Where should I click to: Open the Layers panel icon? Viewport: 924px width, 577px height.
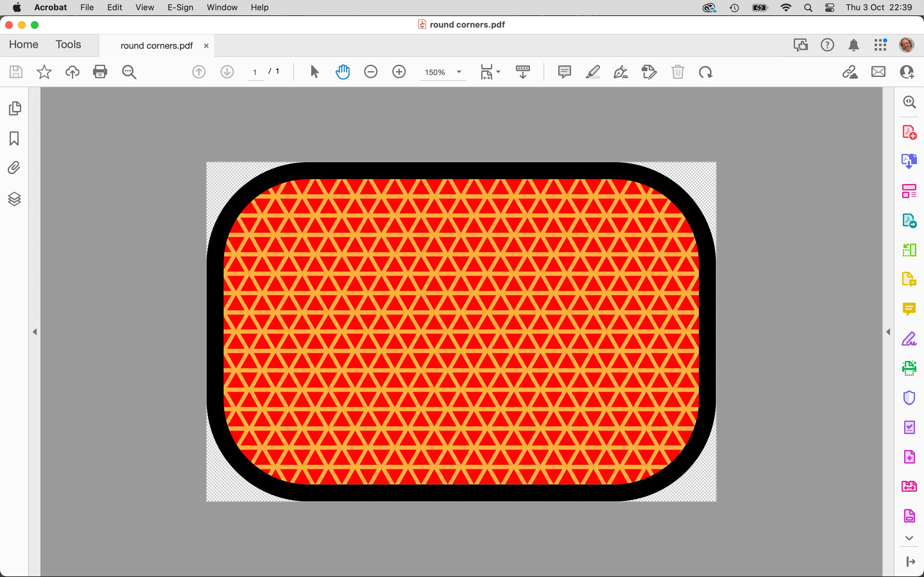[14, 199]
